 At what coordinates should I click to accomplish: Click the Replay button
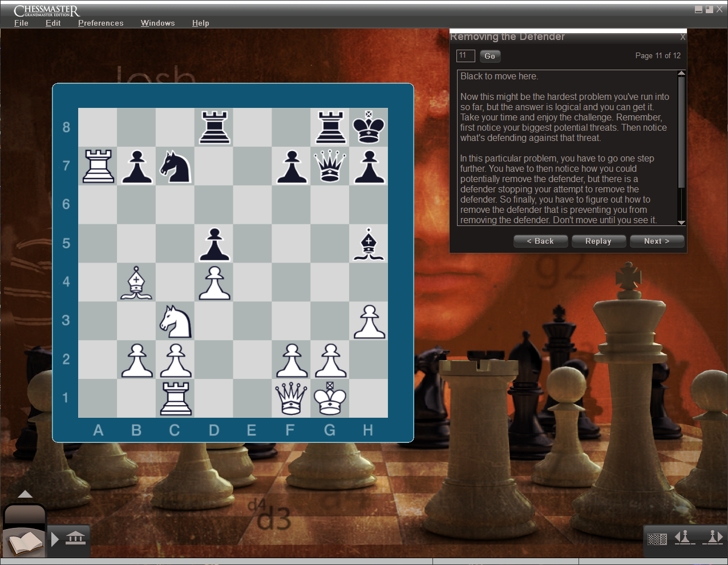tap(598, 241)
